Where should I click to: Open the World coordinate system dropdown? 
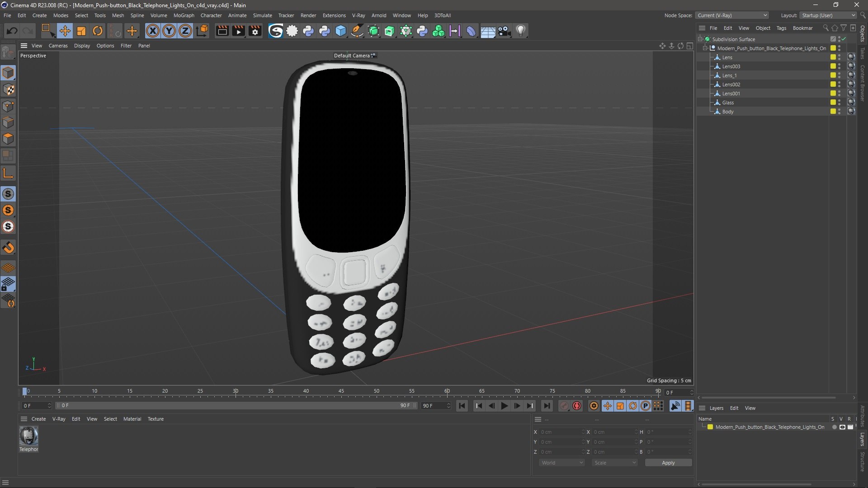[x=562, y=463]
